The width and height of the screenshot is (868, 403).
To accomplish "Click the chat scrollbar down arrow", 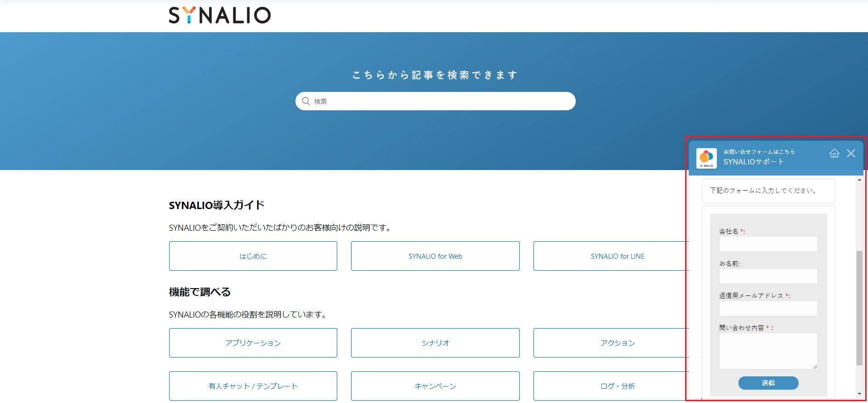I will (x=859, y=394).
